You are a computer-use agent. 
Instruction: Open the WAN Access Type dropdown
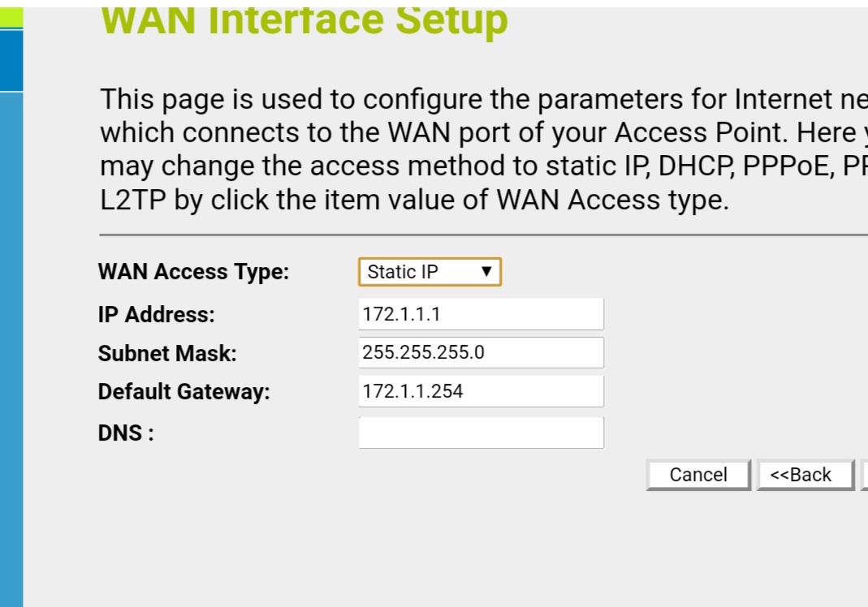click(x=430, y=272)
